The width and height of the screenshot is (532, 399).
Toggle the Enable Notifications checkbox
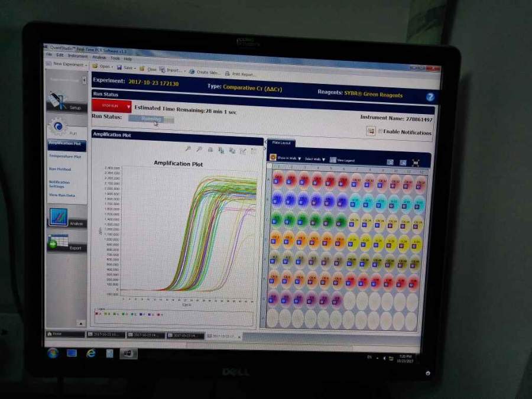coord(380,131)
